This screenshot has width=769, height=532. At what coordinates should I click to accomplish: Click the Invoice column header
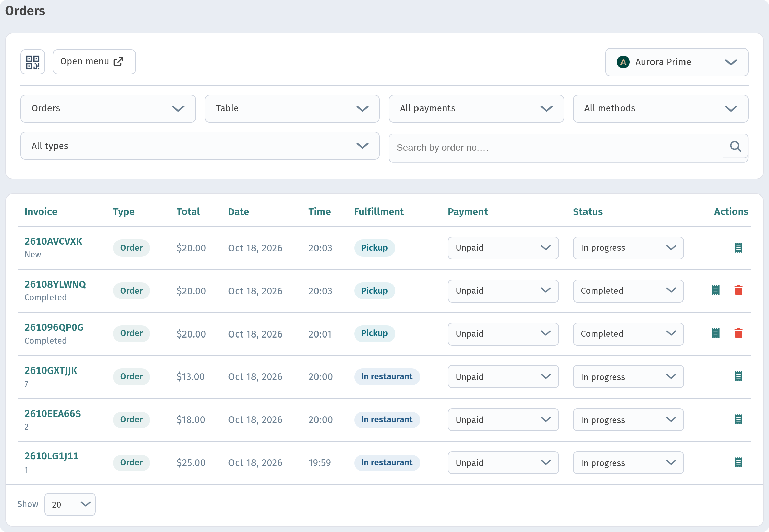[41, 212]
